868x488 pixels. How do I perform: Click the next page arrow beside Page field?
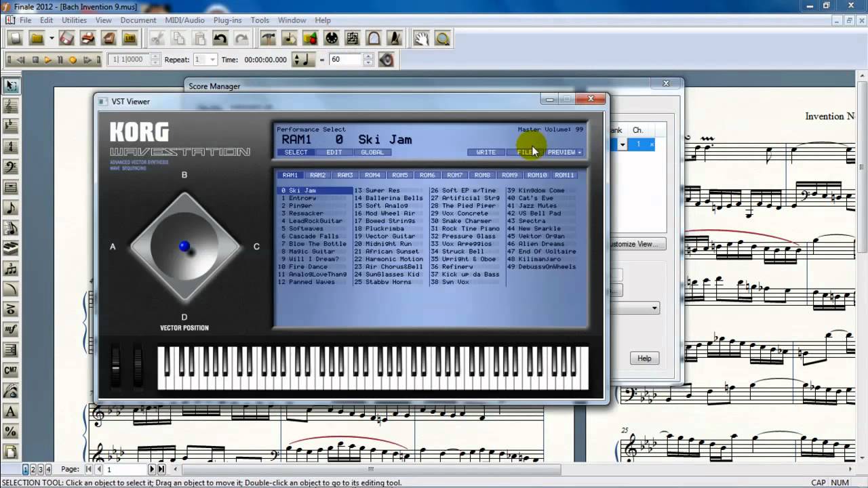pos(152,469)
